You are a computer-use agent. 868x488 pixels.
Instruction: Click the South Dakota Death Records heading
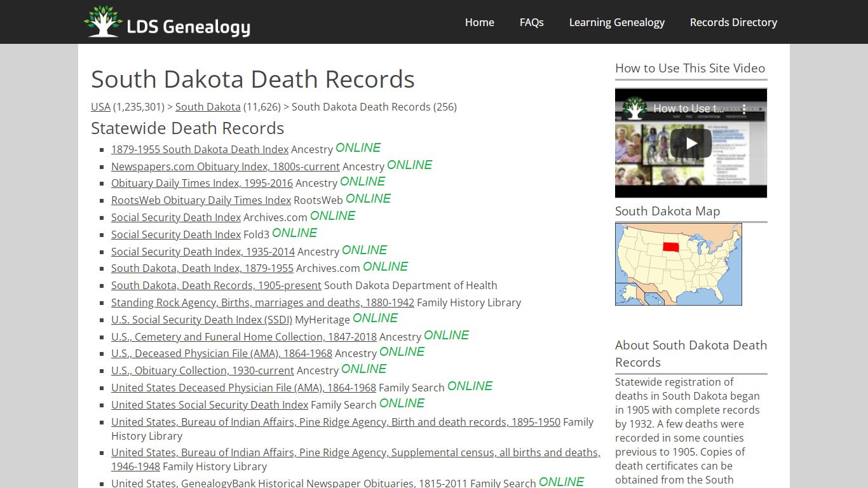(253, 79)
